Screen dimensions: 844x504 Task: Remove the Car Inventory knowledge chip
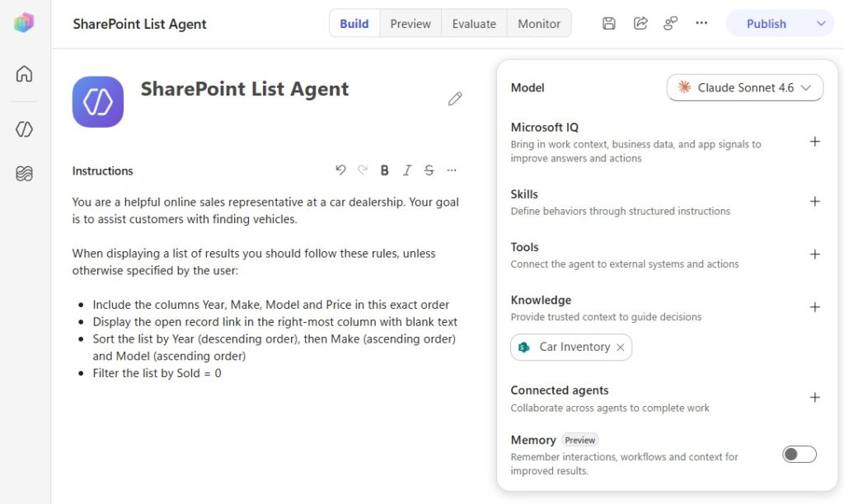coord(620,348)
